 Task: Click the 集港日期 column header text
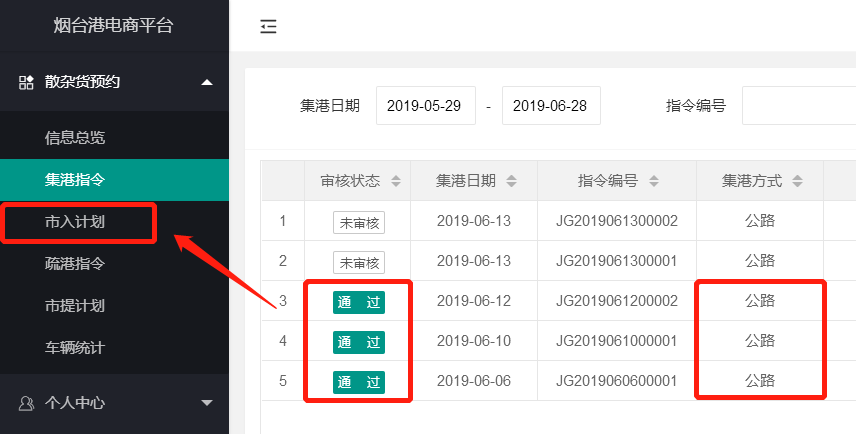466,181
